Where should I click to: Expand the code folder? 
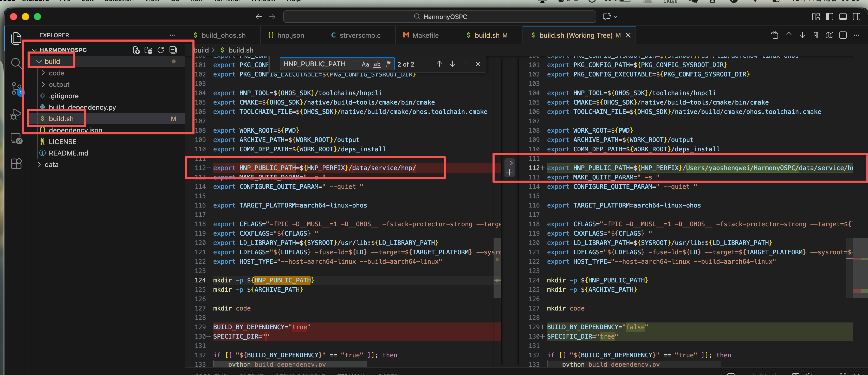point(56,73)
